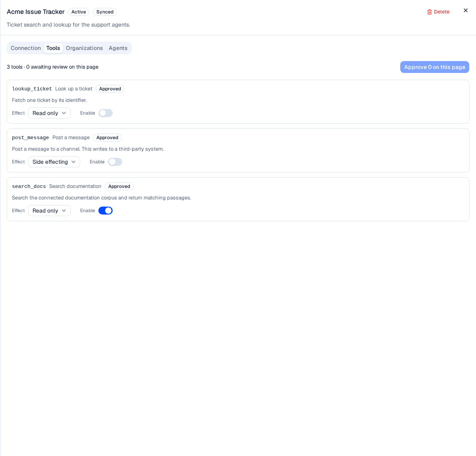Click the 'Search documentation' label
The image size is (476, 456).
75,186
